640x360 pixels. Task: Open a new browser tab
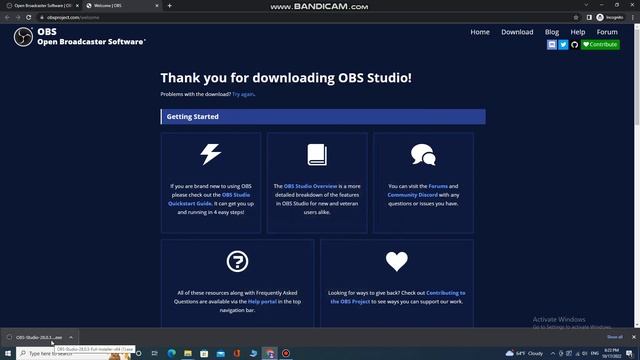(169, 6)
